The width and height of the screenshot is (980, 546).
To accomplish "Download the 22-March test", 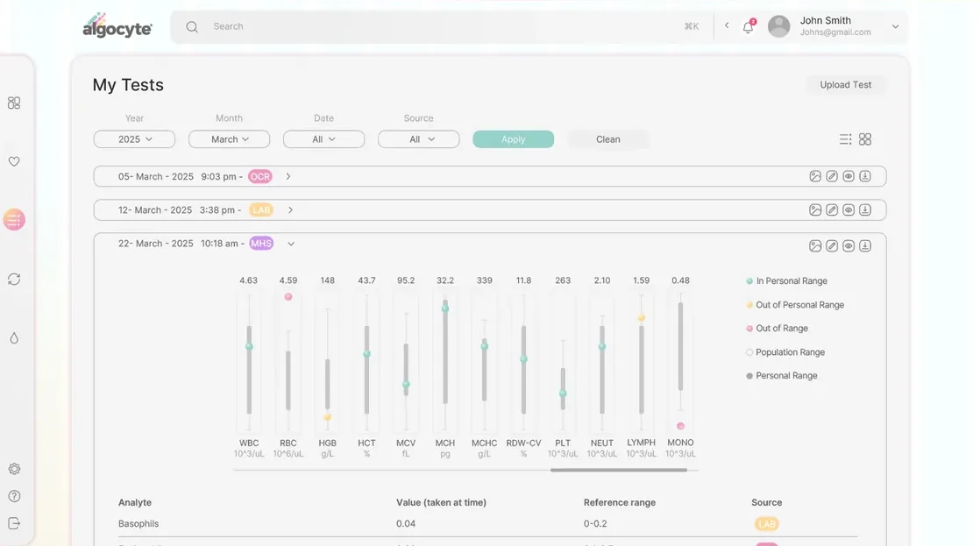I will point(865,246).
